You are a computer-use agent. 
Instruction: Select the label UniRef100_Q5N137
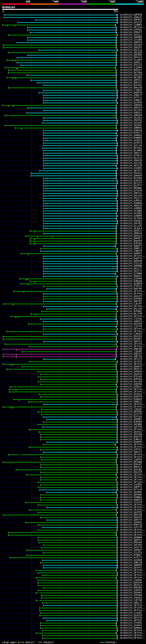tap(131, 95)
